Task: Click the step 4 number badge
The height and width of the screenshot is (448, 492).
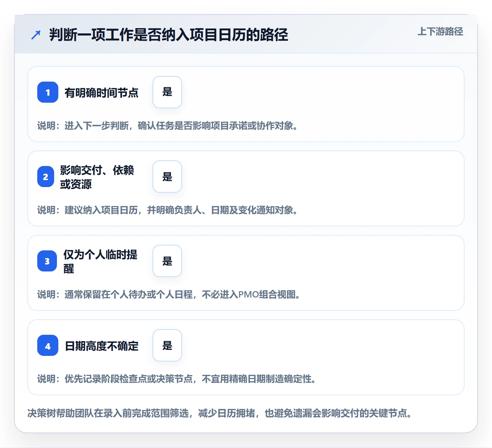Action: pos(48,345)
